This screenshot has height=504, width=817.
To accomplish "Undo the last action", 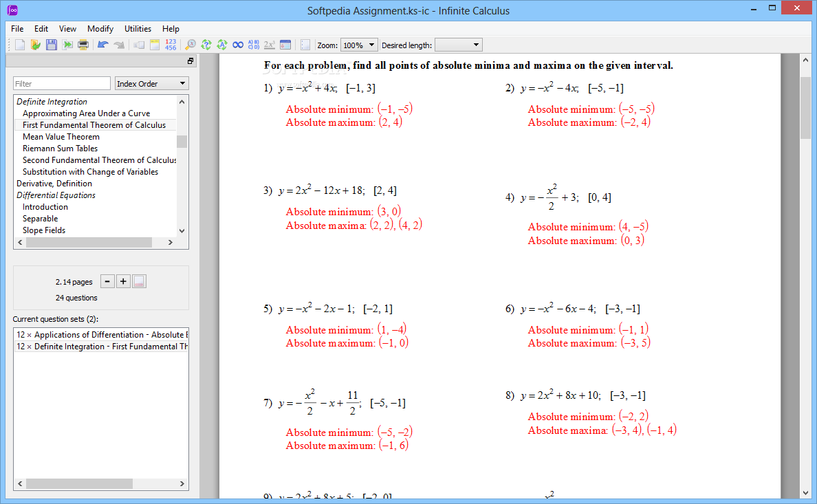I will [x=102, y=45].
